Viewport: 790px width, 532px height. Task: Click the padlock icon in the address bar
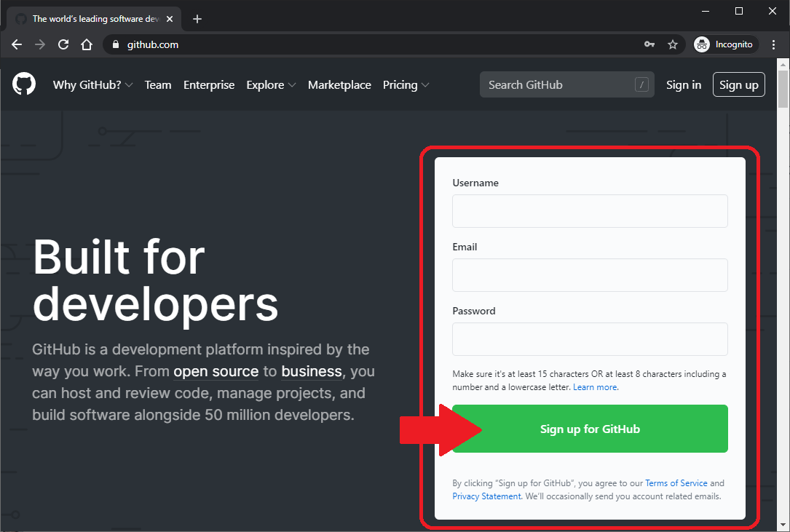(115, 44)
